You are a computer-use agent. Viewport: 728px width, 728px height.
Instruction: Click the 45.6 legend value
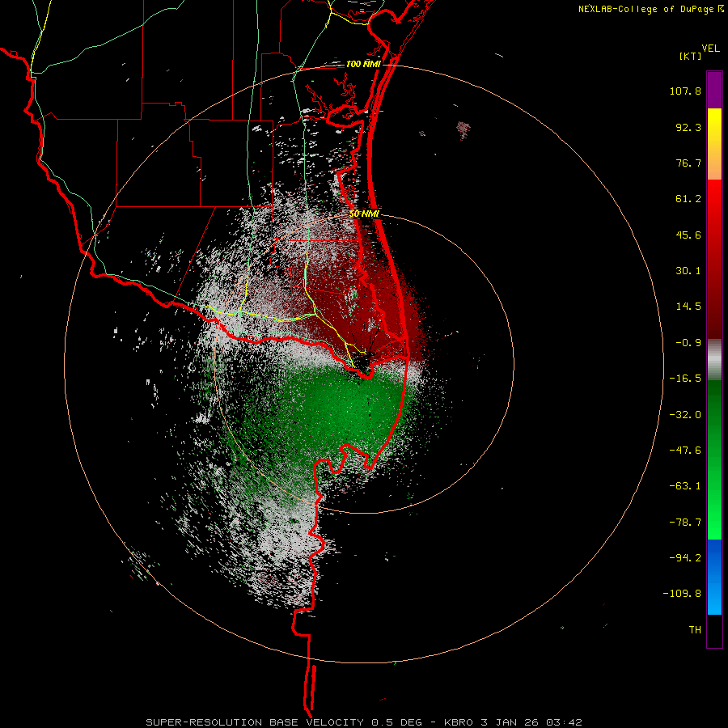tap(688, 235)
